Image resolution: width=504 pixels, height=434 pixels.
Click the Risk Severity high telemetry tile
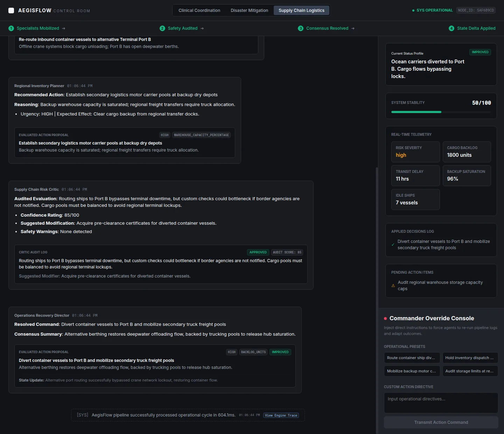[x=415, y=152]
